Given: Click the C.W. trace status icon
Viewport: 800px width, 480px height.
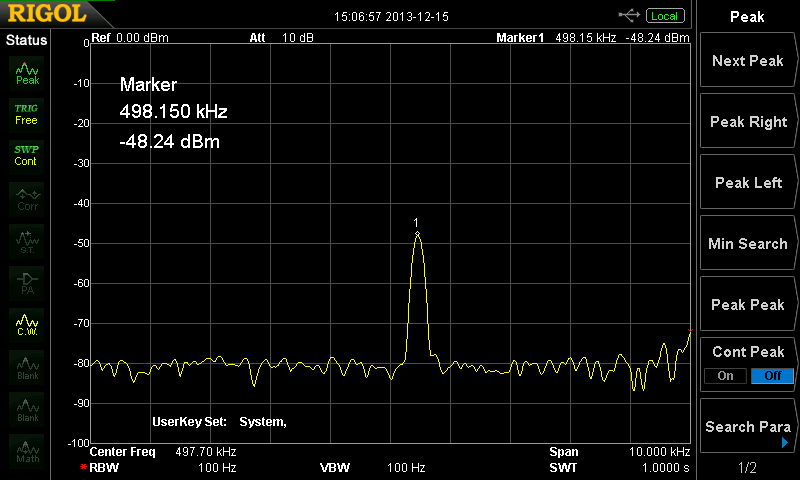Looking at the screenshot, I should point(27,325).
